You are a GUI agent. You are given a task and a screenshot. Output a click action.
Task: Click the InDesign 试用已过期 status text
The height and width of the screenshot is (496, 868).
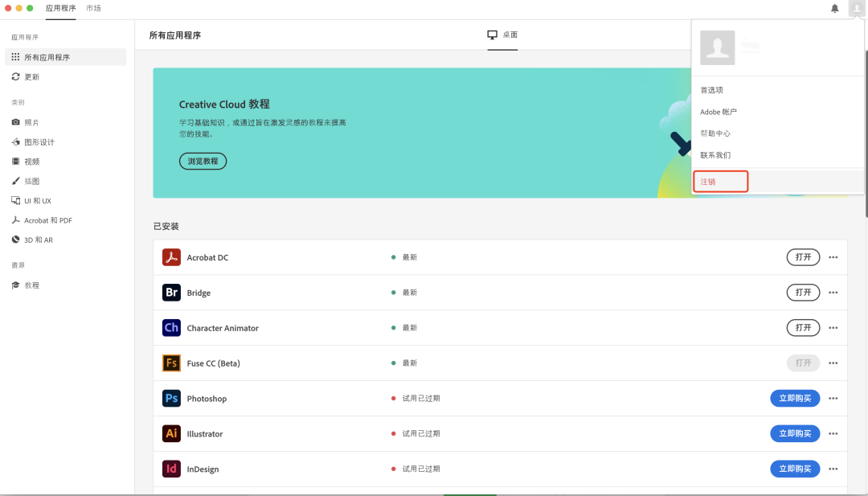[420, 469]
